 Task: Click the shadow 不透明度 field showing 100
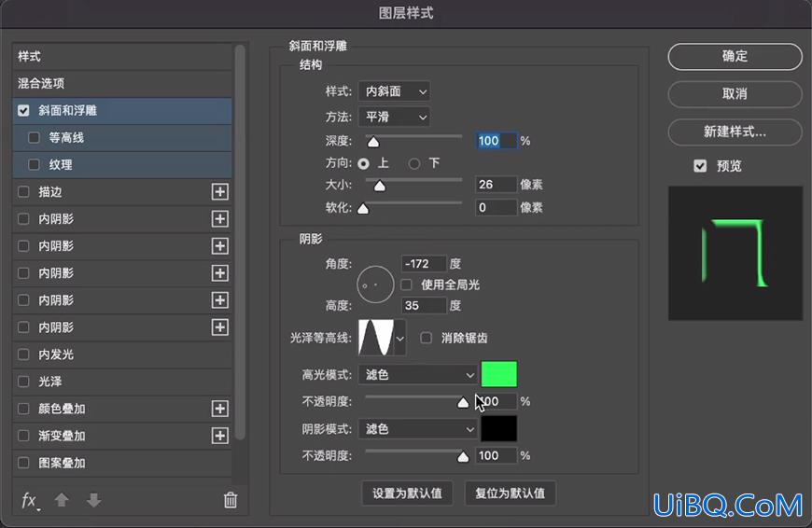[497, 455]
